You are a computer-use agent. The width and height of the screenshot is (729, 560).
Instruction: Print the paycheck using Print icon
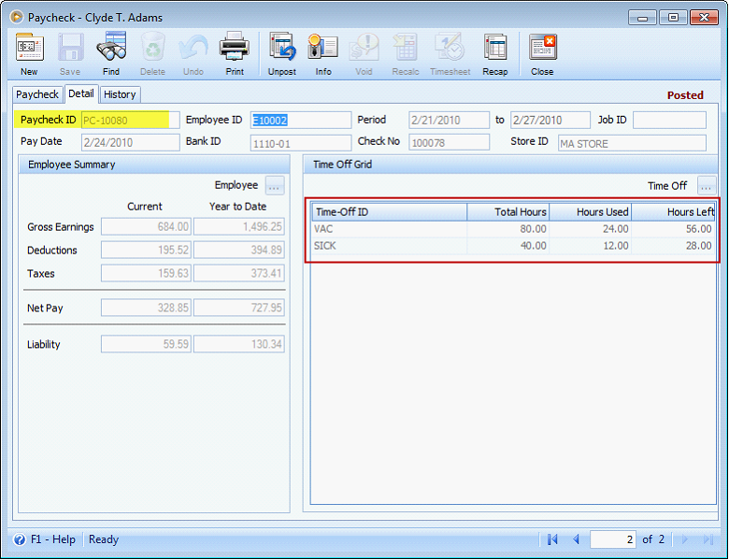[235, 53]
